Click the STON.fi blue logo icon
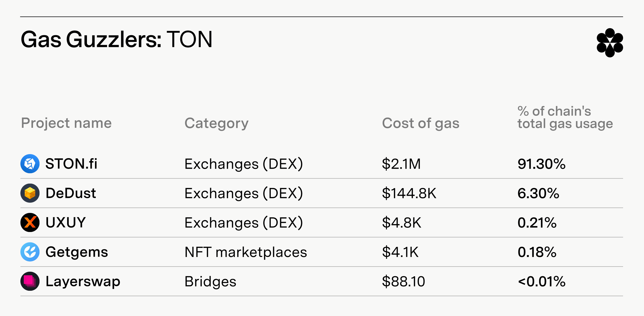The image size is (644, 316). point(30,164)
